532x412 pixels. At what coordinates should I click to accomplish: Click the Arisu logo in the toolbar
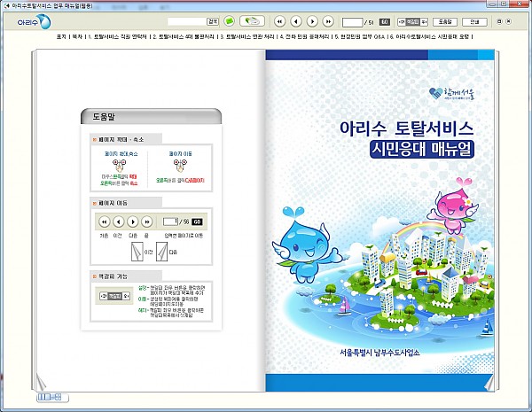[34, 22]
